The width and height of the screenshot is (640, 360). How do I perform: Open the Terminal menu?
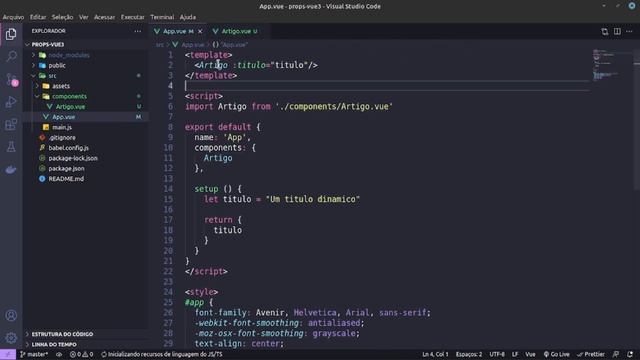point(162,17)
